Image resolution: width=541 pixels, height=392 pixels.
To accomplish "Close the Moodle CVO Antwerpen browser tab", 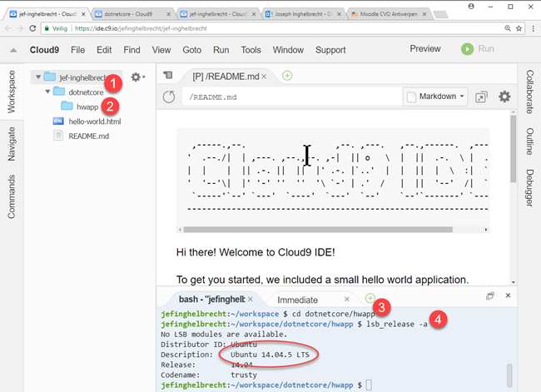I will (424, 14).
